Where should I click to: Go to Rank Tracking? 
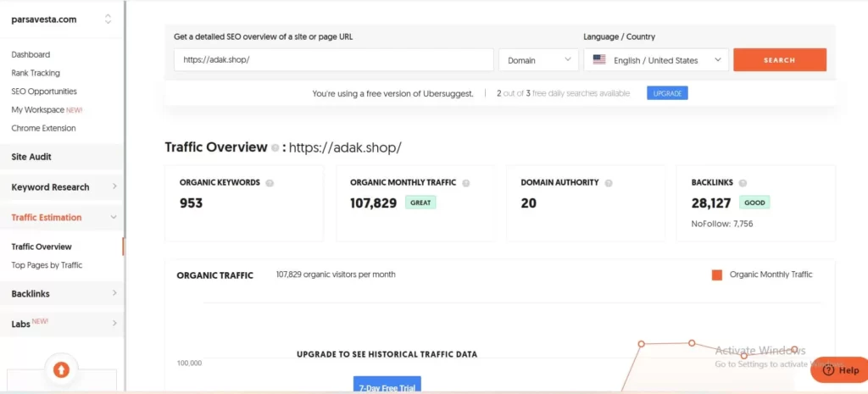[x=36, y=73]
